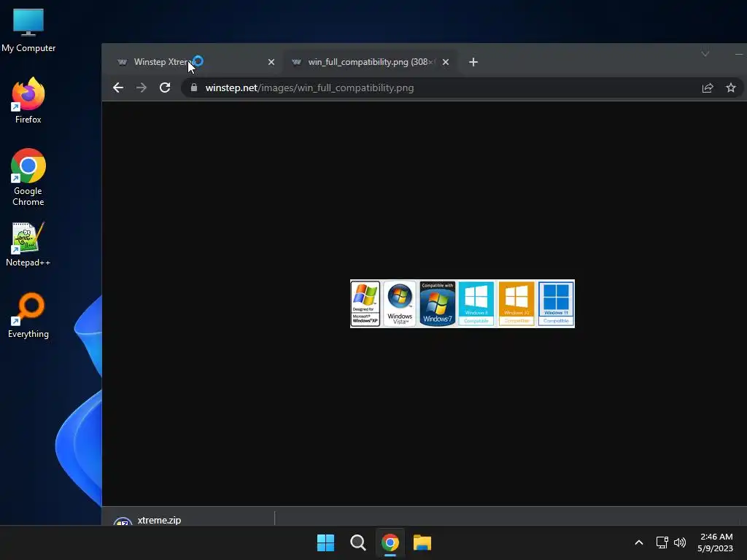Click the greyed-out forward arrow in Chrome
The height and width of the screenshot is (560, 747).
[142, 87]
